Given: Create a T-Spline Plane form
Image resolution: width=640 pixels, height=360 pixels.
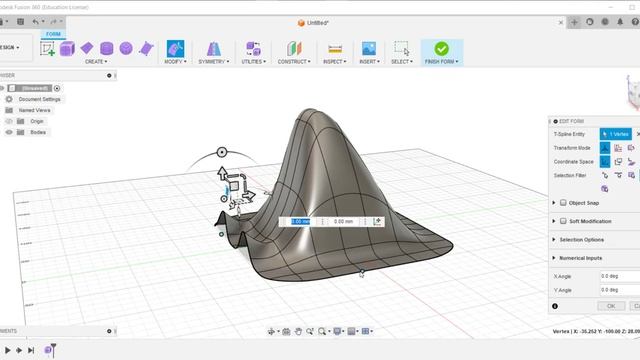Looking at the screenshot, I should 87,48.
